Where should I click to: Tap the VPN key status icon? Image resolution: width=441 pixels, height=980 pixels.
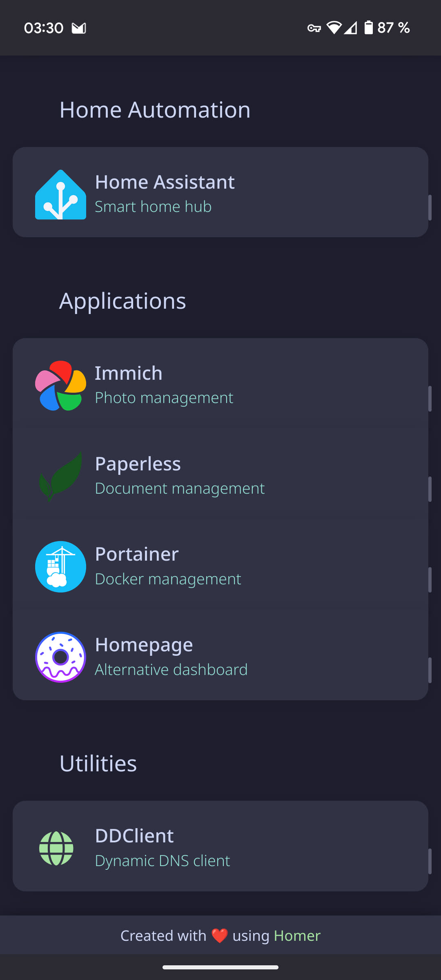314,28
